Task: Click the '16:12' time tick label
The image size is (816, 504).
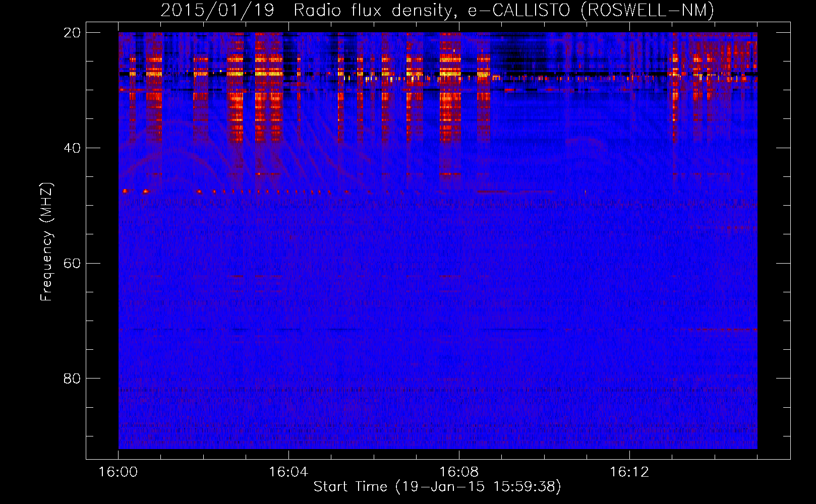Action: 629,472
